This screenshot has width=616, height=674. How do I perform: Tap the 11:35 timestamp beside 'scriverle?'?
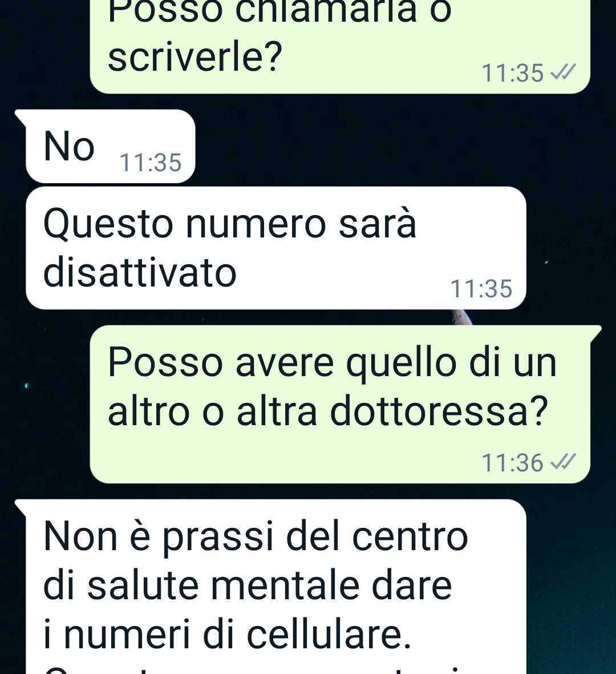(512, 73)
